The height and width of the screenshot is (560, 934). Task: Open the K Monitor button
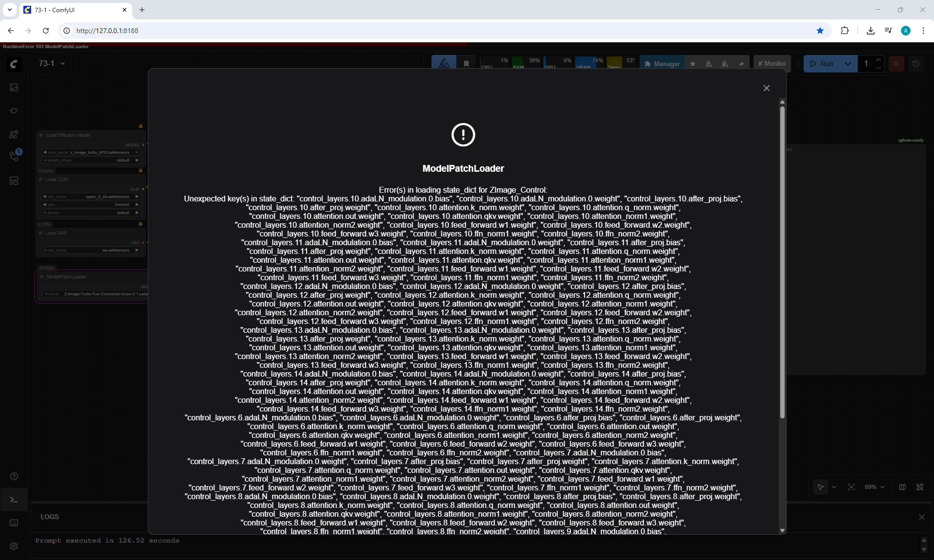[x=772, y=64]
